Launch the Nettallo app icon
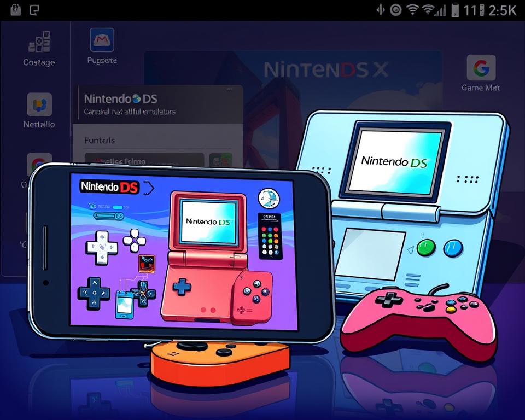 pyautogui.click(x=39, y=104)
